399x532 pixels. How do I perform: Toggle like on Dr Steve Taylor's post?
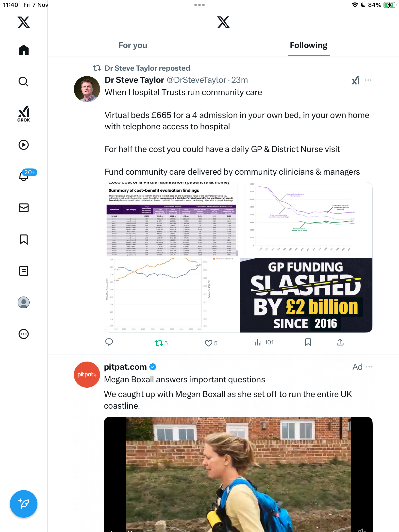click(x=209, y=343)
